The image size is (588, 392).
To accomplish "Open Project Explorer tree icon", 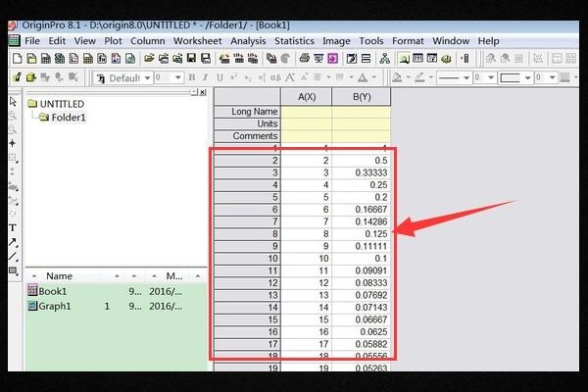I will (x=385, y=58).
